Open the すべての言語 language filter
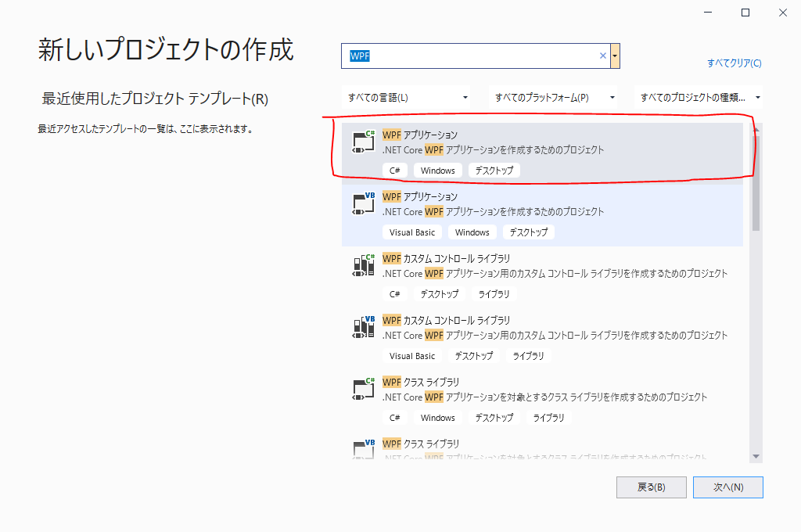 pyautogui.click(x=407, y=97)
